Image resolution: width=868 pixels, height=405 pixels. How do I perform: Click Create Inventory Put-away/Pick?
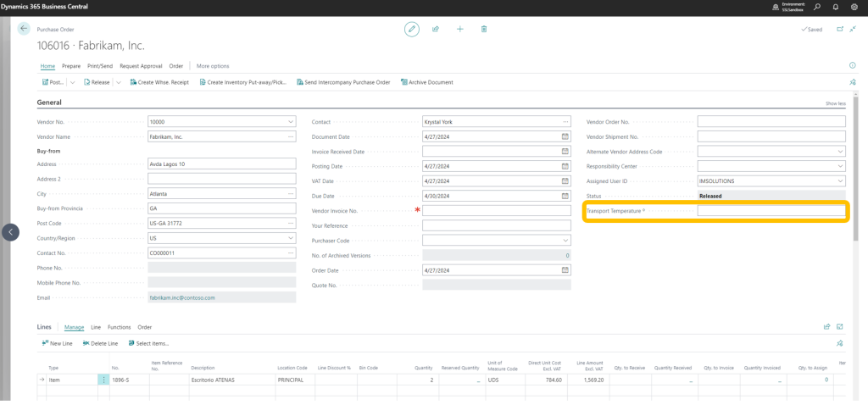(x=243, y=82)
